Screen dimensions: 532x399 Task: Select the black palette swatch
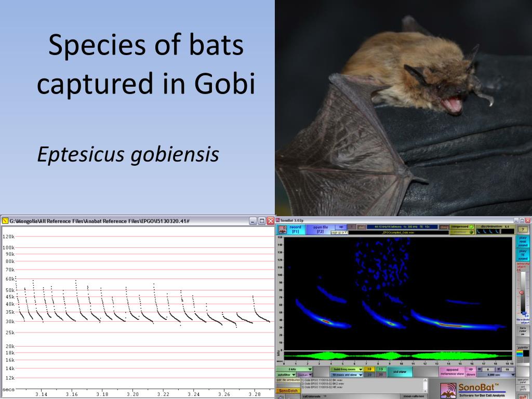pos(526,353)
